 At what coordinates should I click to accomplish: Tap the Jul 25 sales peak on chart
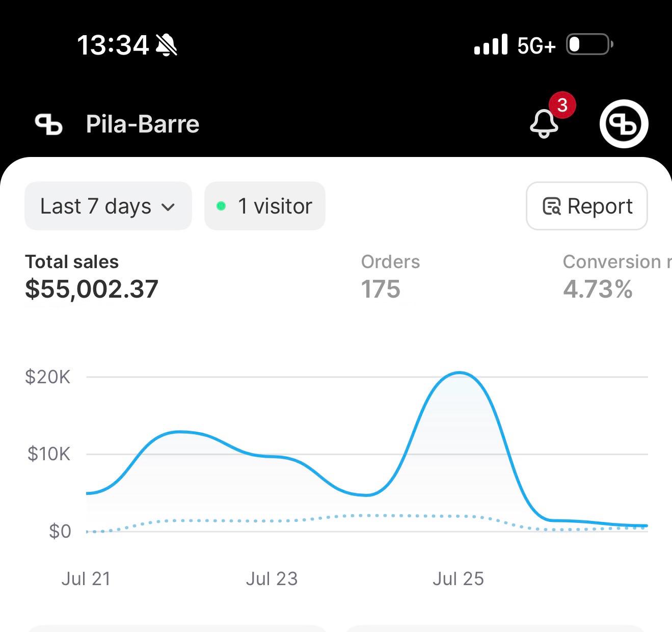point(459,373)
